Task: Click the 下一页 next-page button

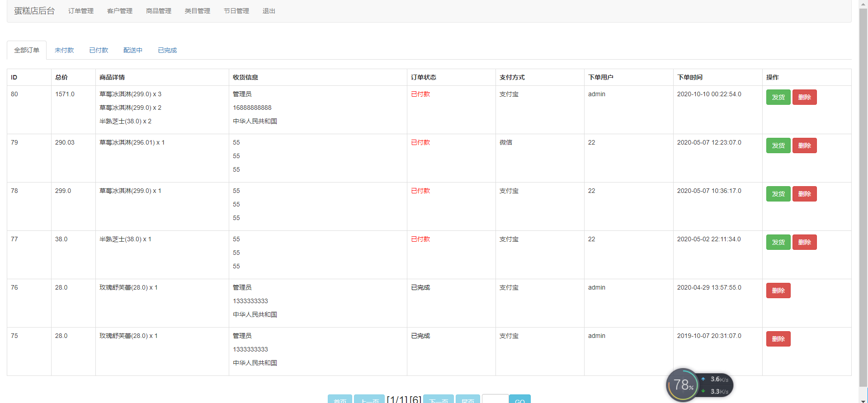Action: click(x=439, y=399)
